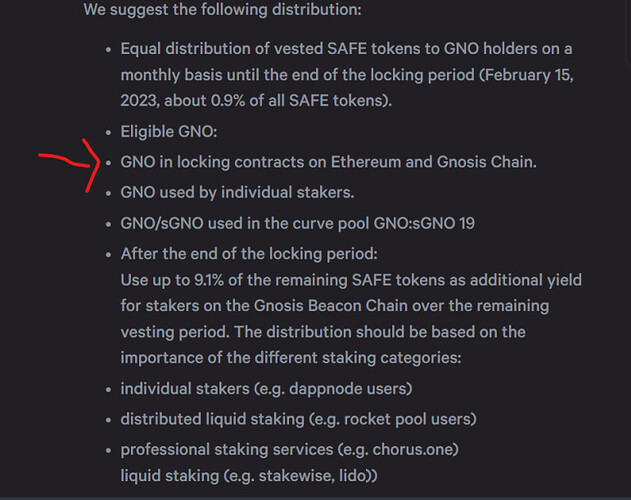The image size is (631, 500).
Task: Click 'GNO in locking contracts on Ethereum' line
Action: 328,162
